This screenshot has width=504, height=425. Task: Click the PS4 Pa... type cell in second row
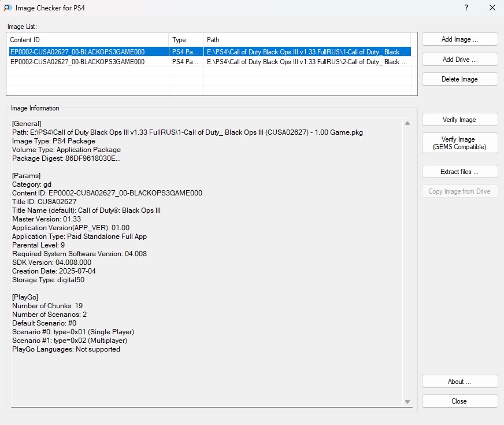pos(185,62)
